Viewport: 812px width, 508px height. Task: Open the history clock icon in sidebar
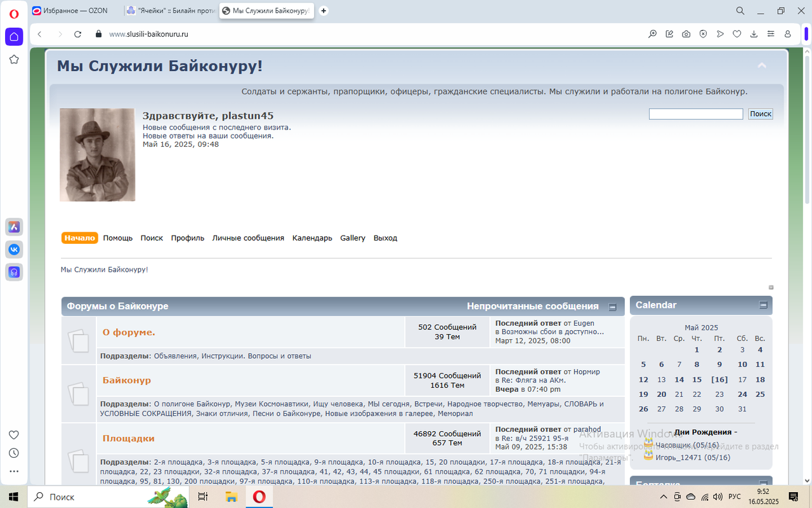(x=14, y=453)
